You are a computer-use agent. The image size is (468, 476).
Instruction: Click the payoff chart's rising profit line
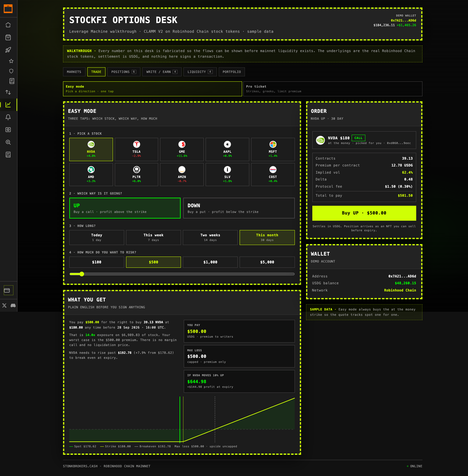tap(239, 420)
